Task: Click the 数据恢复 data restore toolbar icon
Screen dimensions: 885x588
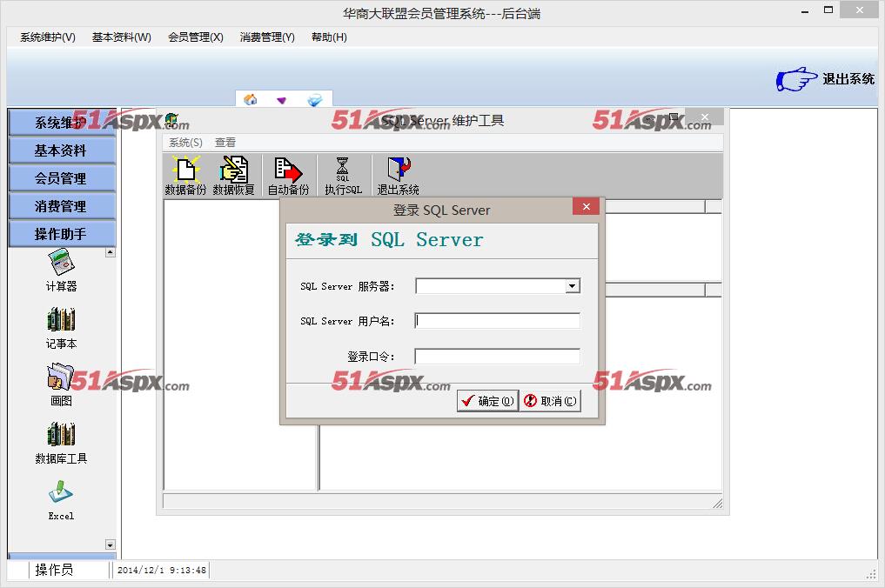Action: (x=234, y=176)
